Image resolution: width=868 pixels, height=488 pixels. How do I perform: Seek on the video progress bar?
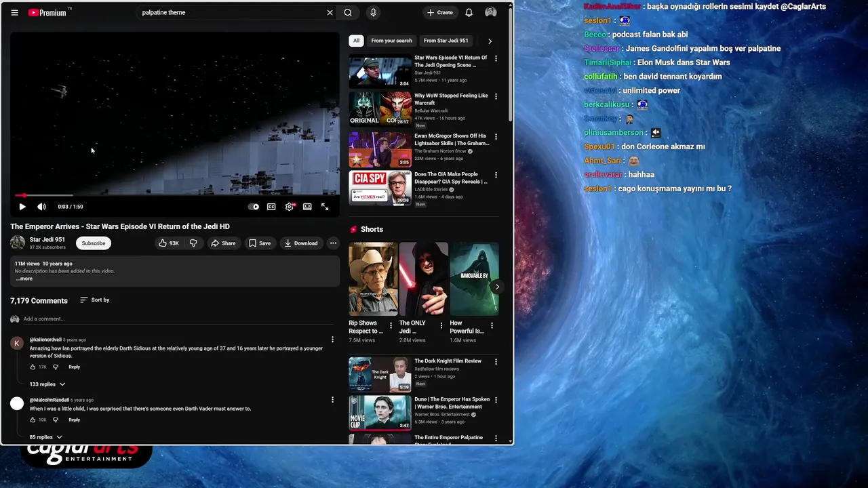[174, 195]
